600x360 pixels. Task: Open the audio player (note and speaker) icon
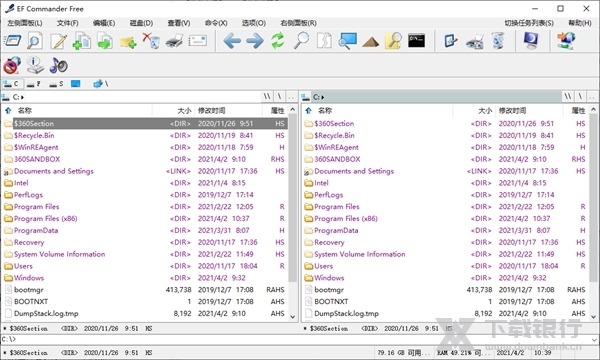58,66
